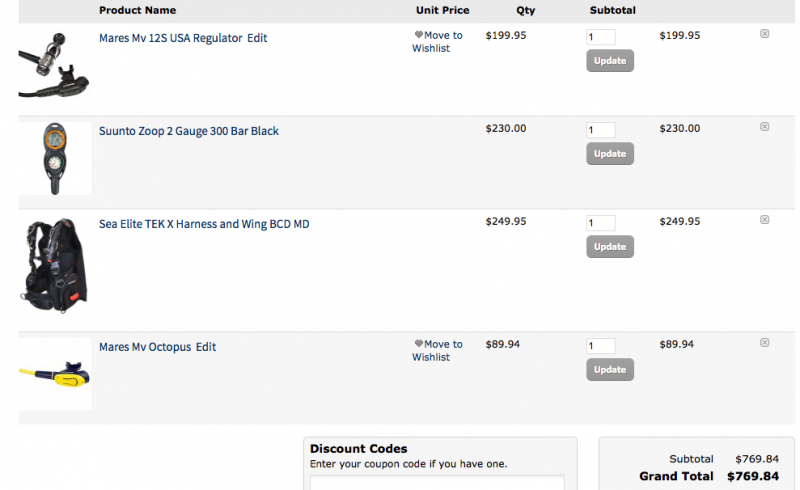Remove Suunto Zoop 2 Gauge from cart
The height and width of the screenshot is (490, 800).
coord(764,127)
